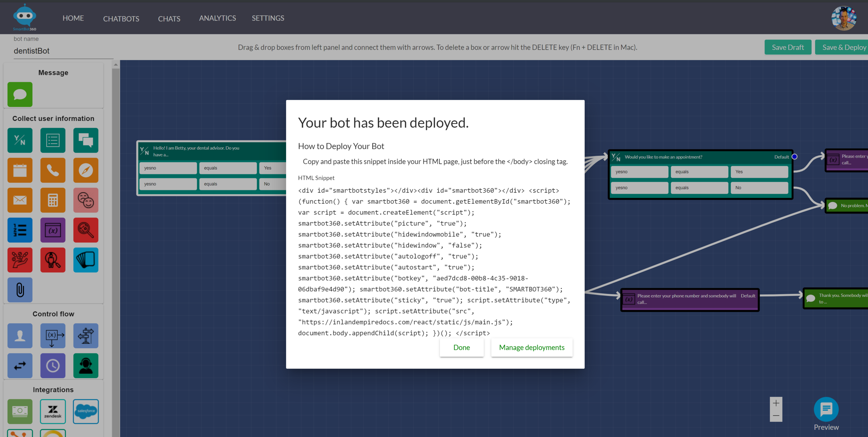Select the green money payment integration

(x=20, y=411)
